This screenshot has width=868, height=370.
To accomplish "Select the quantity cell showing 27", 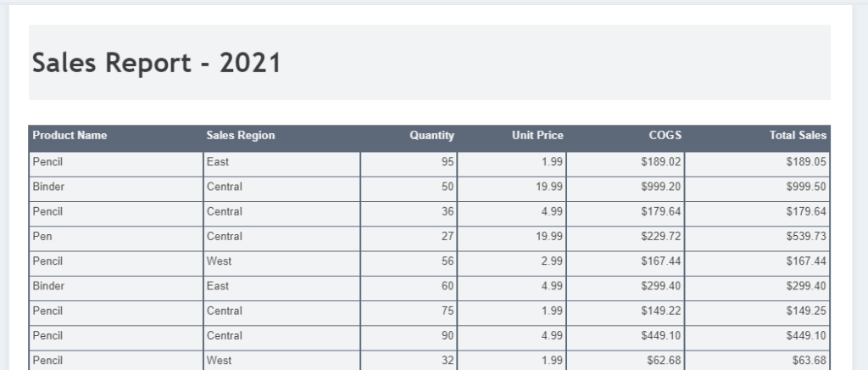I will [448, 237].
